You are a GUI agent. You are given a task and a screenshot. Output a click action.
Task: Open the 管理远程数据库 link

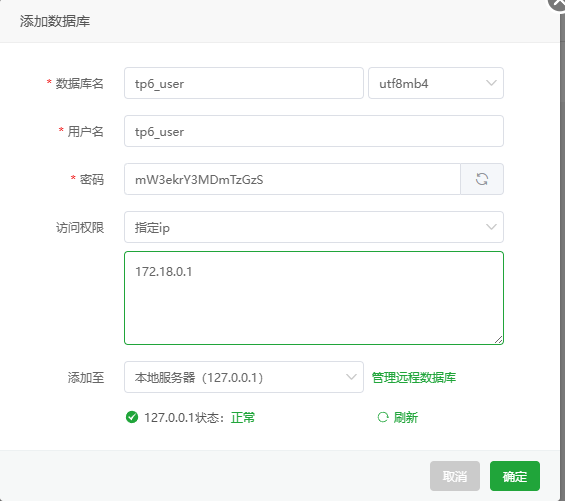click(x=414, y=377)
